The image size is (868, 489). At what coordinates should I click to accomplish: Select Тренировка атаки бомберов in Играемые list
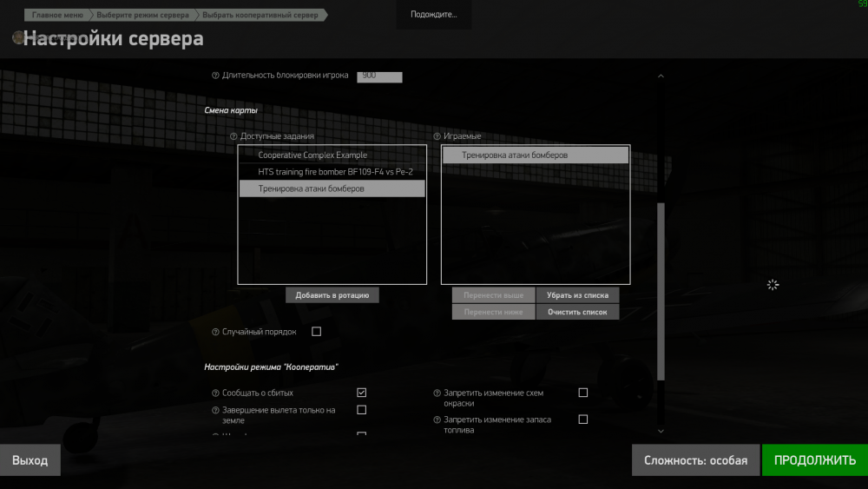536,155
